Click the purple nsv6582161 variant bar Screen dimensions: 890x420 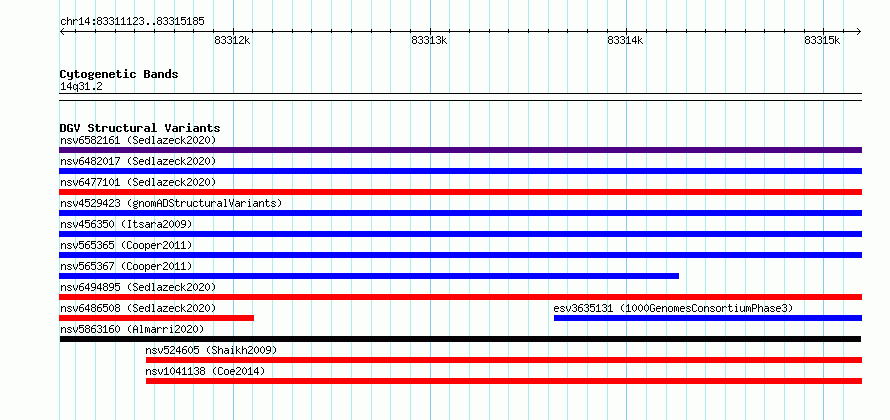(460, 150)
